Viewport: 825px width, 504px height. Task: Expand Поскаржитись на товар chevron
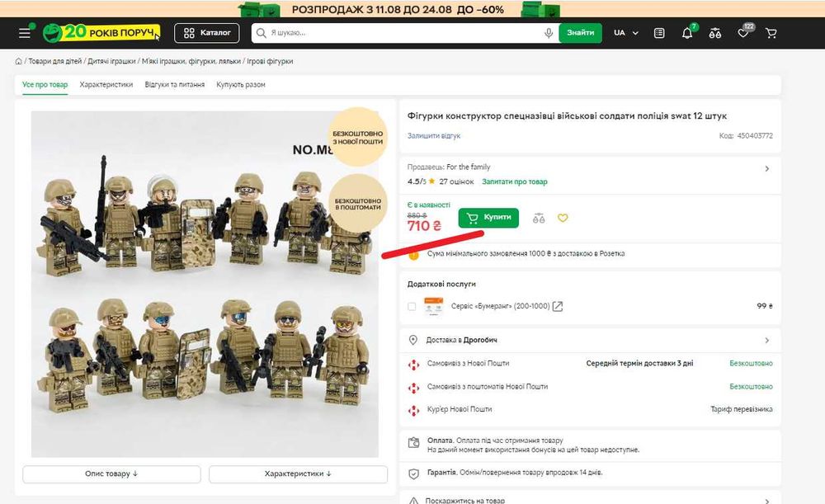[767, 501]
